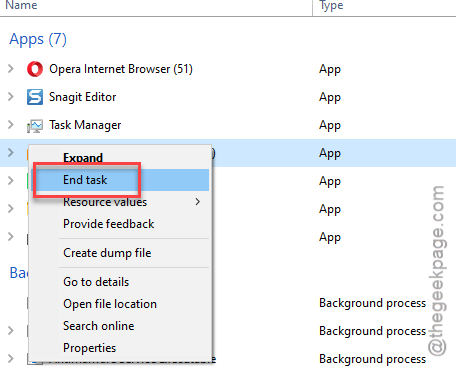Click the App type cell for Snagit Editor
Image resolution: width=456 pixels, height=372 pixels.
point(330,97)
